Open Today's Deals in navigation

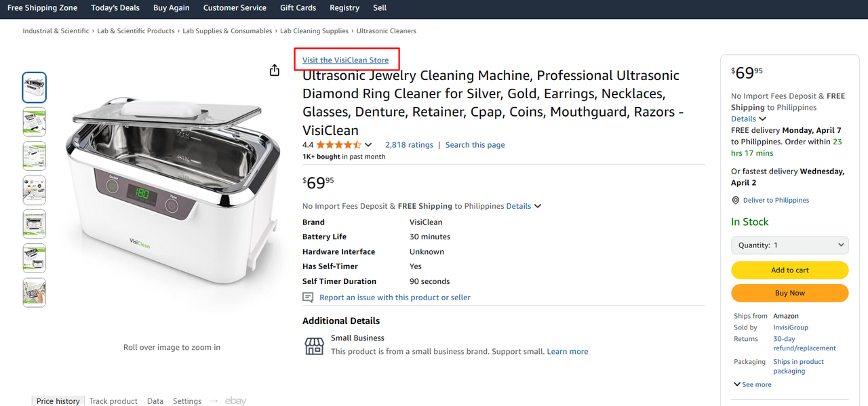click(115, 8)
